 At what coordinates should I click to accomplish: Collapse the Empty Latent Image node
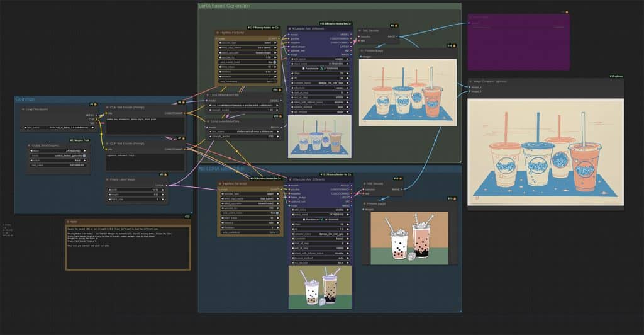(107, 179)
